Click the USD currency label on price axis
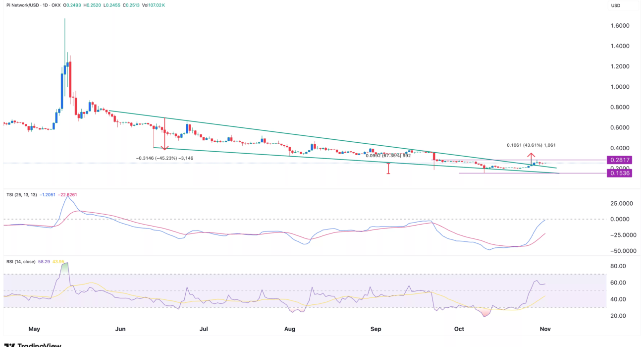 [616, 5]
